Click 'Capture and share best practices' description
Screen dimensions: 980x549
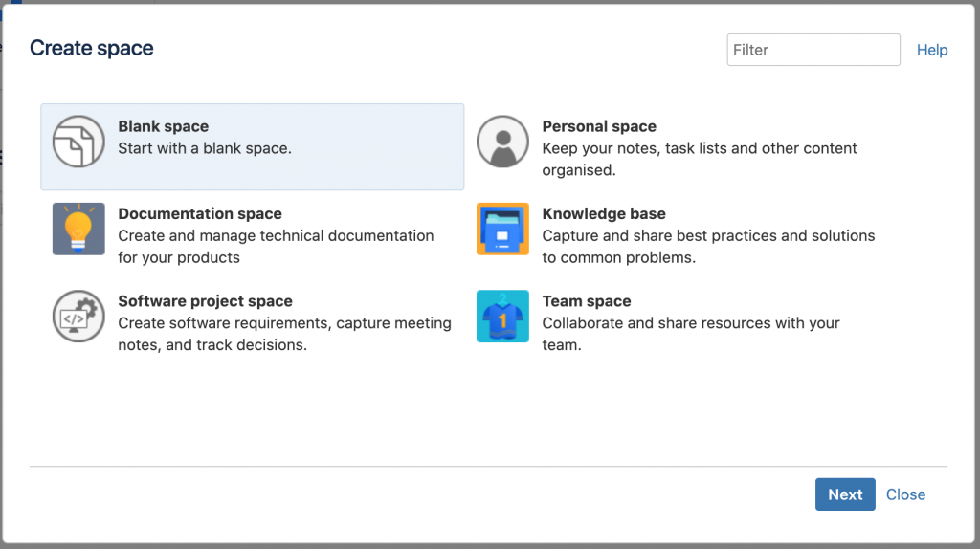tap(708, 246)
